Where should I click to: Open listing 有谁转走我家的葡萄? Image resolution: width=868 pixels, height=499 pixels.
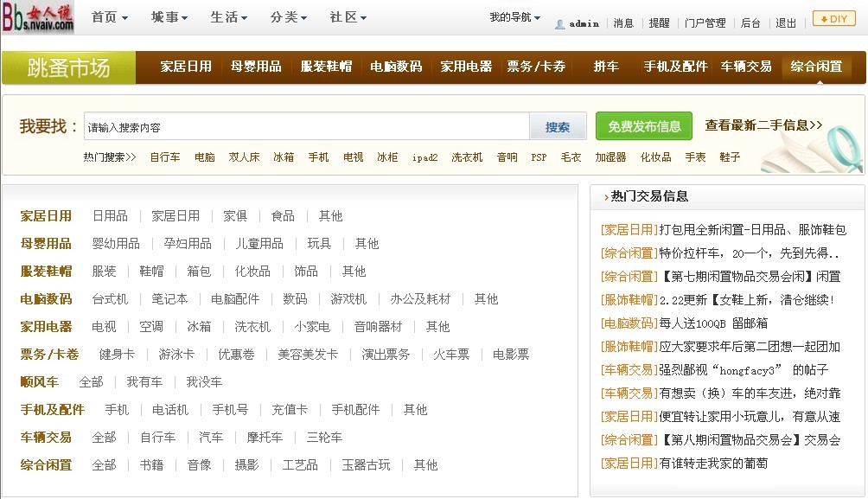[x=713, y=463]
